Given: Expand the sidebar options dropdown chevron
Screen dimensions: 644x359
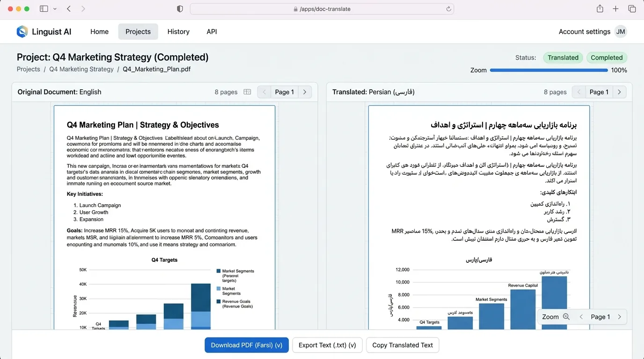Looking at the screenshot, I should point(55,9).
